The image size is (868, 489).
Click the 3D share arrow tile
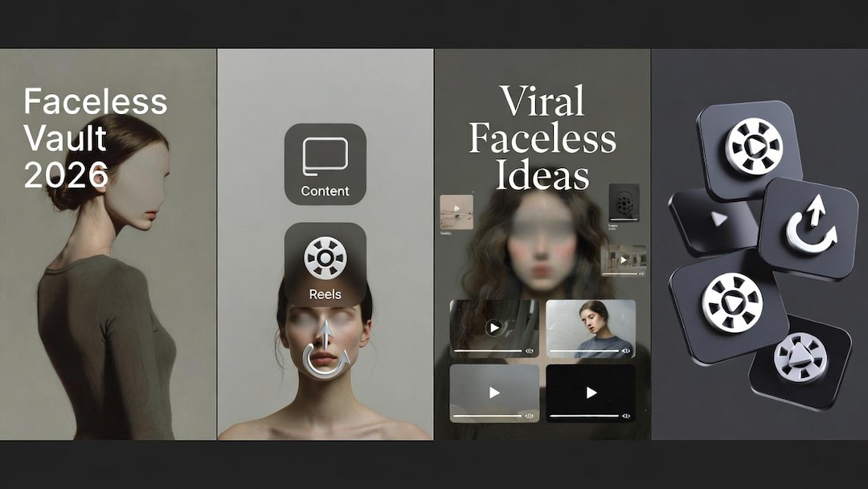tap(810, 228)
